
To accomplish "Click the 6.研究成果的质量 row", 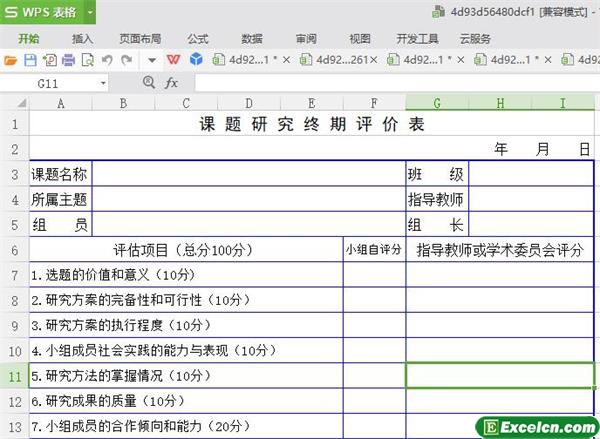I will (186, 401).
